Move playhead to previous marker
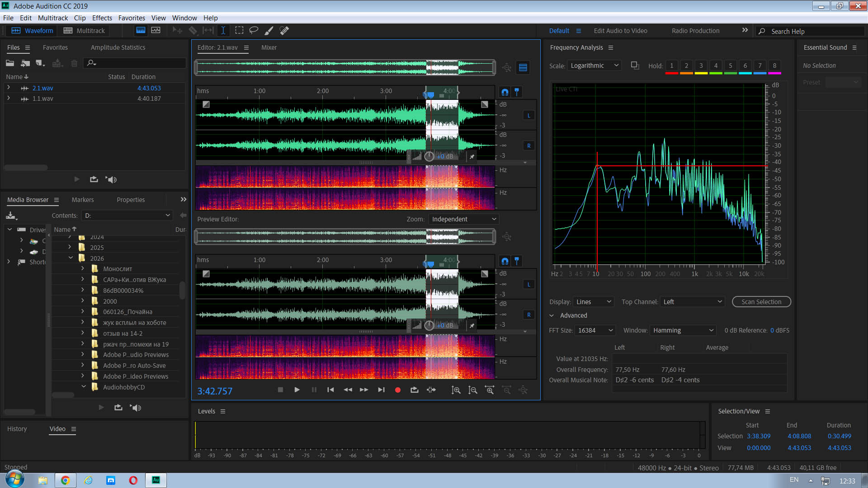Image resolution: width=868 pixels, height=488 pixels. tap(330, 389)
